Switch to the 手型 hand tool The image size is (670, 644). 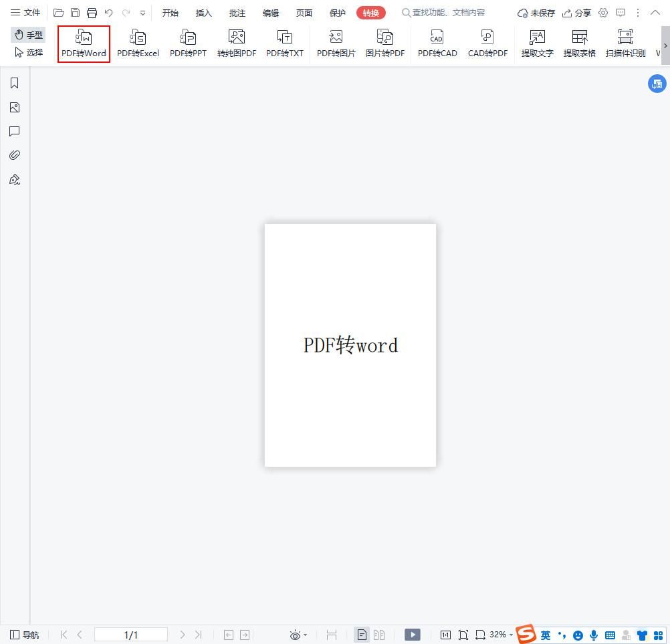pyautogui.click(x=27, y=35)
